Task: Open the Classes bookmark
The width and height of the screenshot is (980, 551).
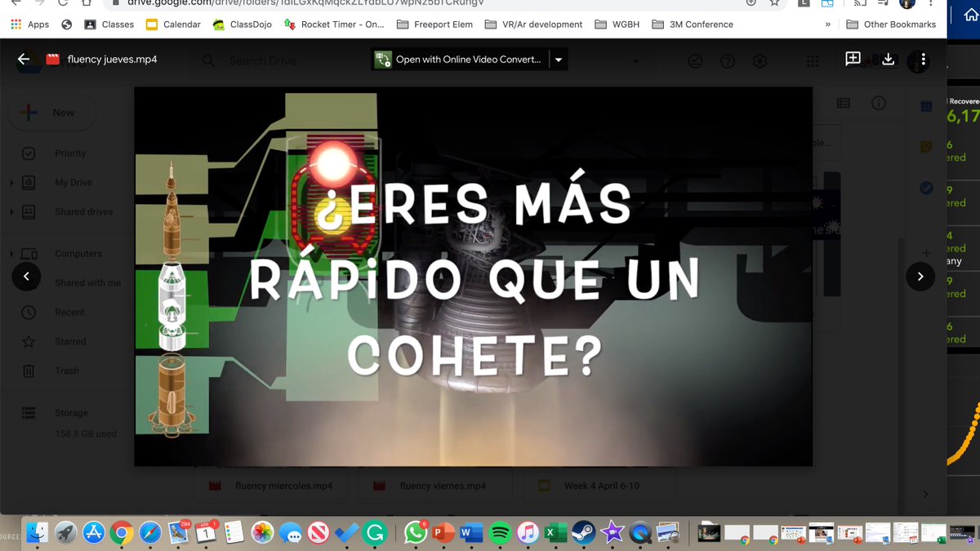Action: (x=109, y=24)
